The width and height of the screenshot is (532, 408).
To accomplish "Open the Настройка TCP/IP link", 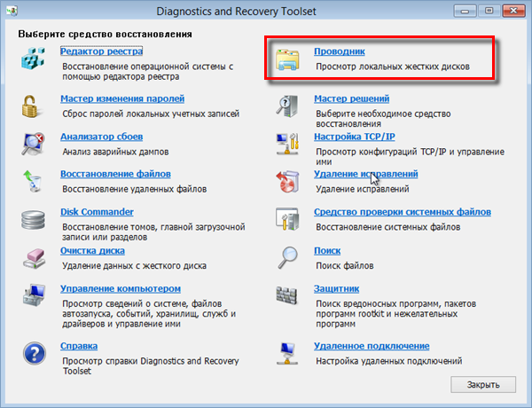I will pos(354,137).
